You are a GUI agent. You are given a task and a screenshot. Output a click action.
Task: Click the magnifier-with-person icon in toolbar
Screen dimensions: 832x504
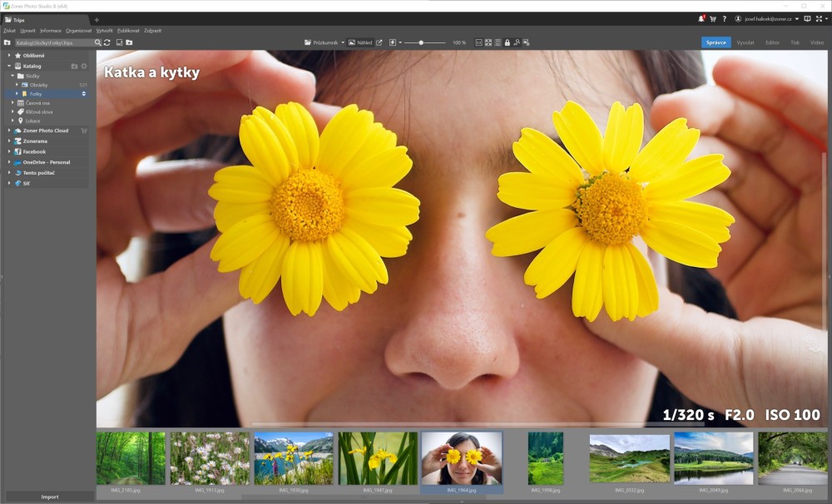coord(517,42)
